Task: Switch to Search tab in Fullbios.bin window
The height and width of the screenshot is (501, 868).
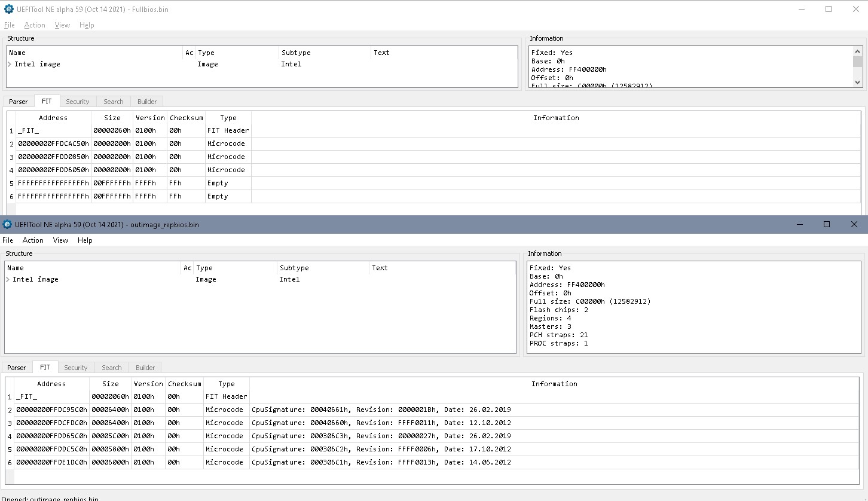Action: 113,102
